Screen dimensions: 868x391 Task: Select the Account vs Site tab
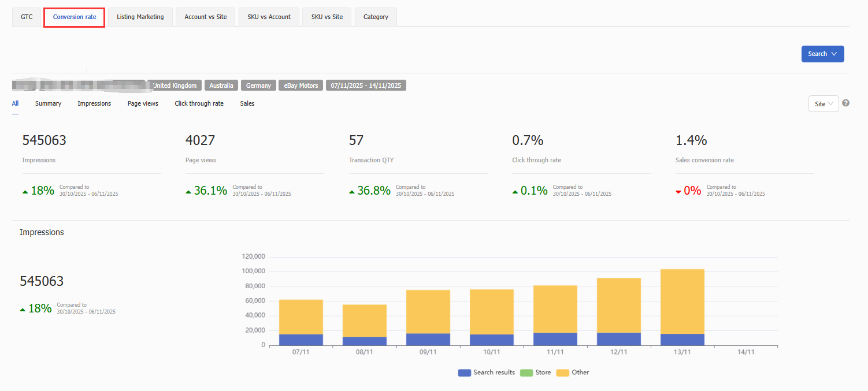205,17
